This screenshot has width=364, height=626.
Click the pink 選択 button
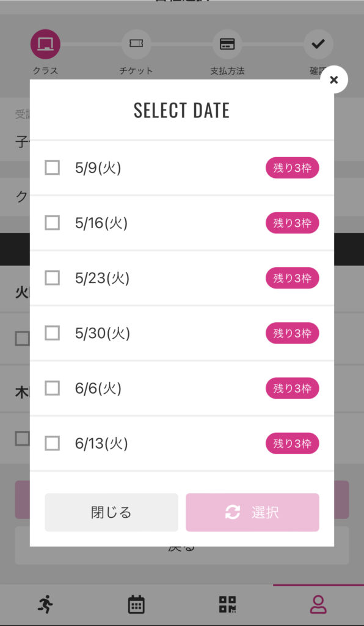coord(252,512)
